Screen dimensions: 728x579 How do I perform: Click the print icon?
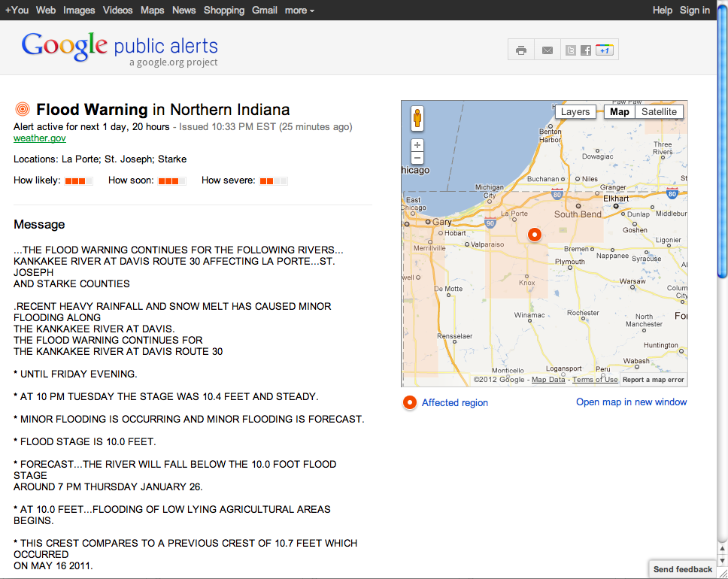(521, 50)
